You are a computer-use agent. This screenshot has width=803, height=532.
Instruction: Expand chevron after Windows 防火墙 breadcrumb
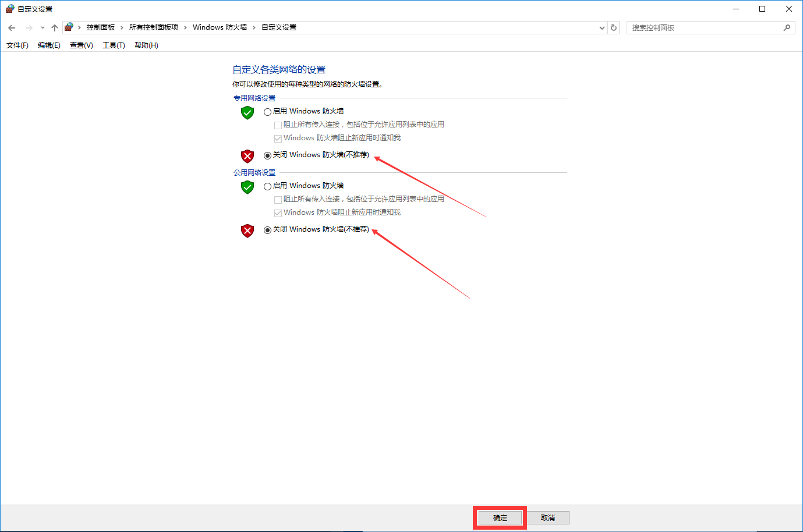pos(254,27)
